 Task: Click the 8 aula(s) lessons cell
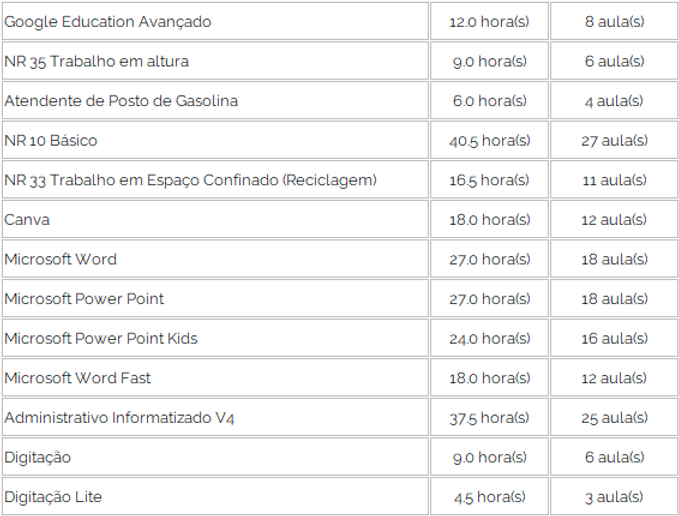614,22
